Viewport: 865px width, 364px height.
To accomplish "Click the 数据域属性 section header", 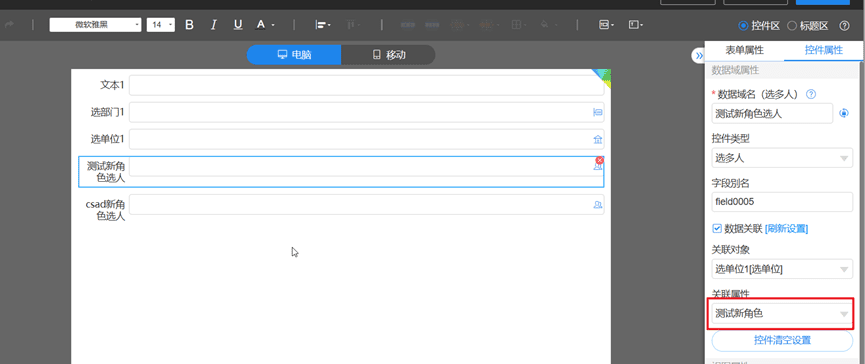I will coord(735,71).
